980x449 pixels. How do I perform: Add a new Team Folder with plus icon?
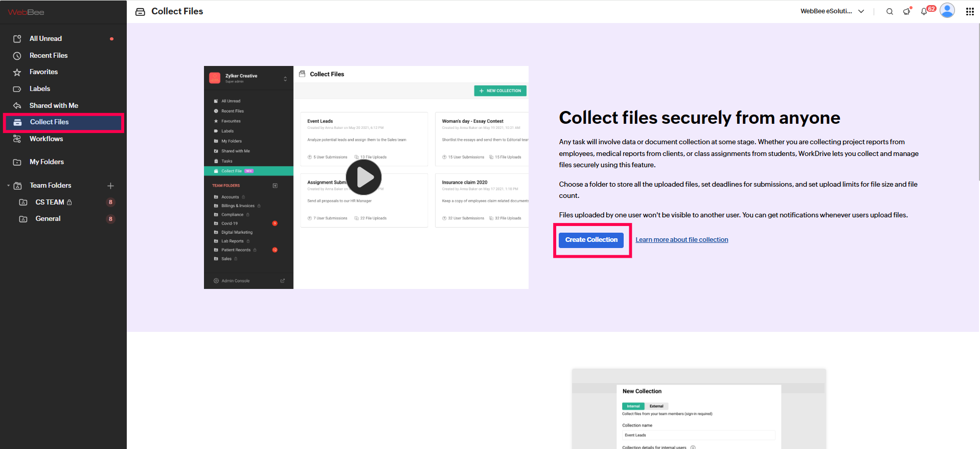pos(110,186)
